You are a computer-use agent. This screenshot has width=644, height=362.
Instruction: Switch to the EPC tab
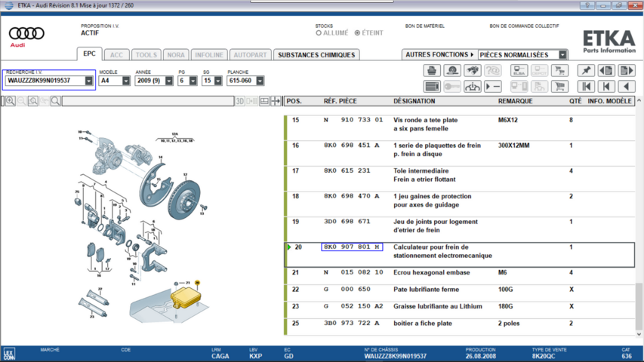pyautogui.click(x=89, y=54)
